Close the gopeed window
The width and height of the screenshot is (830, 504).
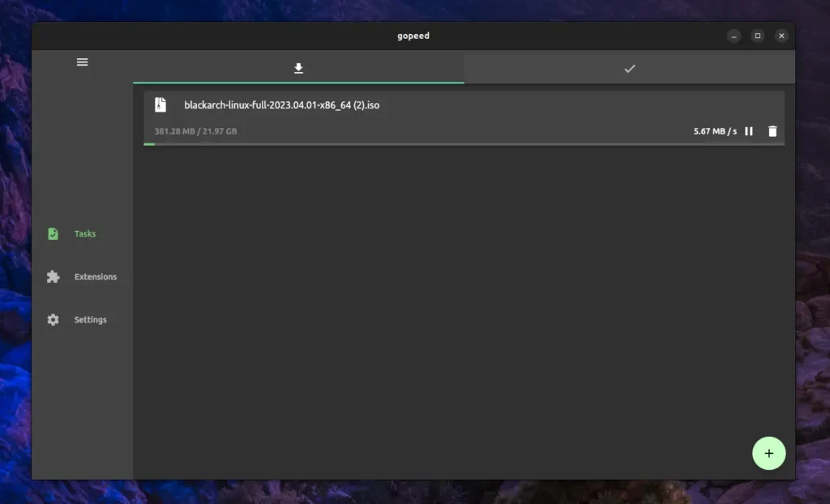(781, 36)
